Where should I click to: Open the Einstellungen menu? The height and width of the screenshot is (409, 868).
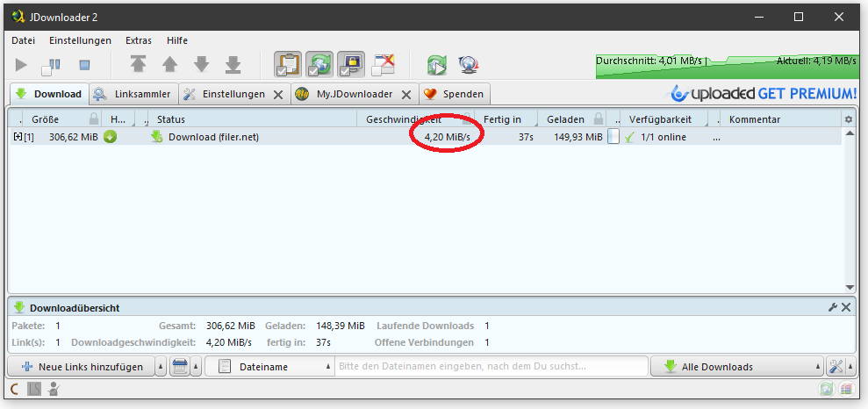[80, 40]
